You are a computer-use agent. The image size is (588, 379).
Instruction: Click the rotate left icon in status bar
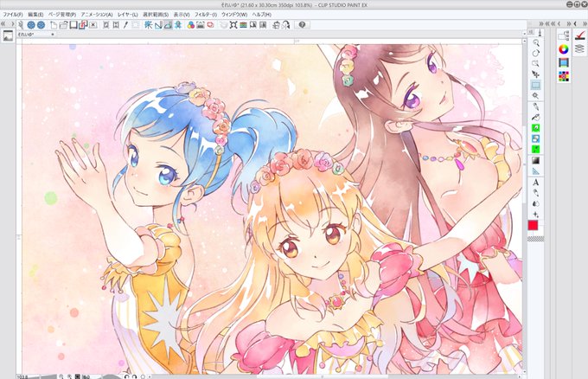(x=127, y=376)
